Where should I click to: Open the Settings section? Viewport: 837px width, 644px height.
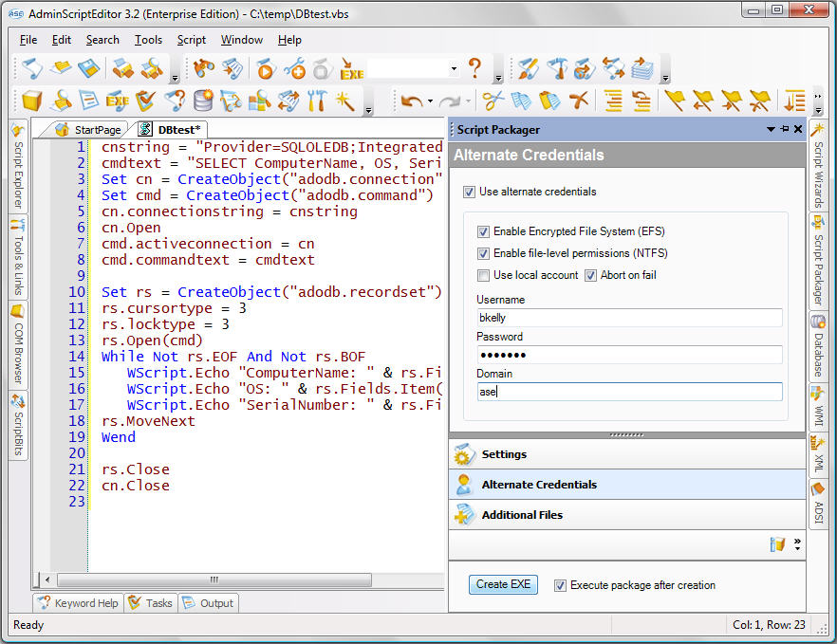(x=627, y=454)
